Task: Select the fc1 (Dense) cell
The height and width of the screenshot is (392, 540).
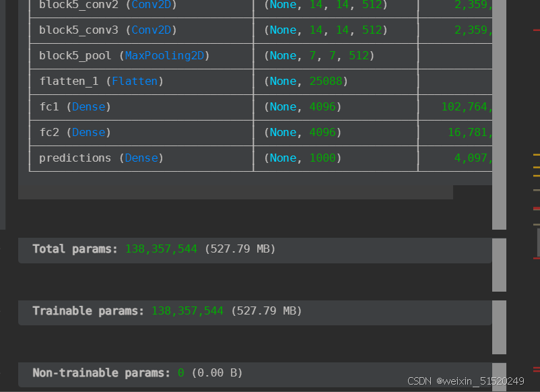Action: (x=141, y=107)
